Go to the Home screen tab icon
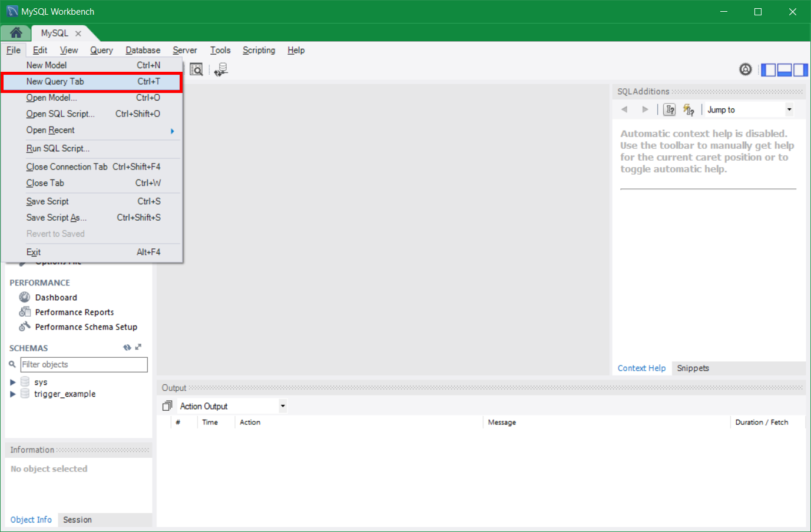Image resolution: width=811 pixels, height=532 pixels. [16, 33]
